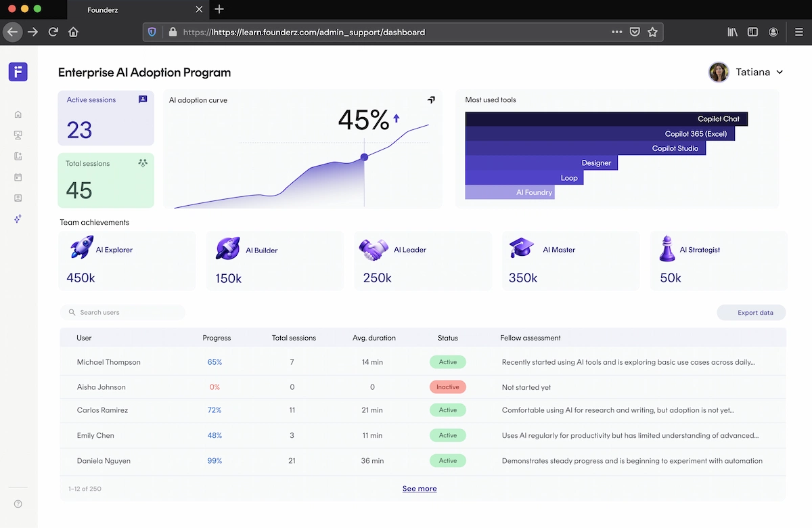The width and height of the screenshot is (812, 528).
Task: Click Daniela Nguyen's 99% progress link
Action: (215, 460)
